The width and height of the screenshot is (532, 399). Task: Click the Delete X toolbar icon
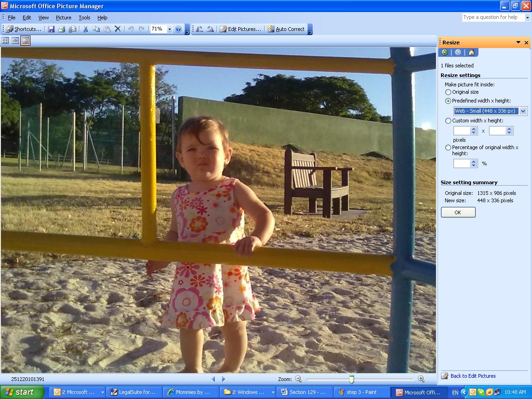(x=118, y=29)
